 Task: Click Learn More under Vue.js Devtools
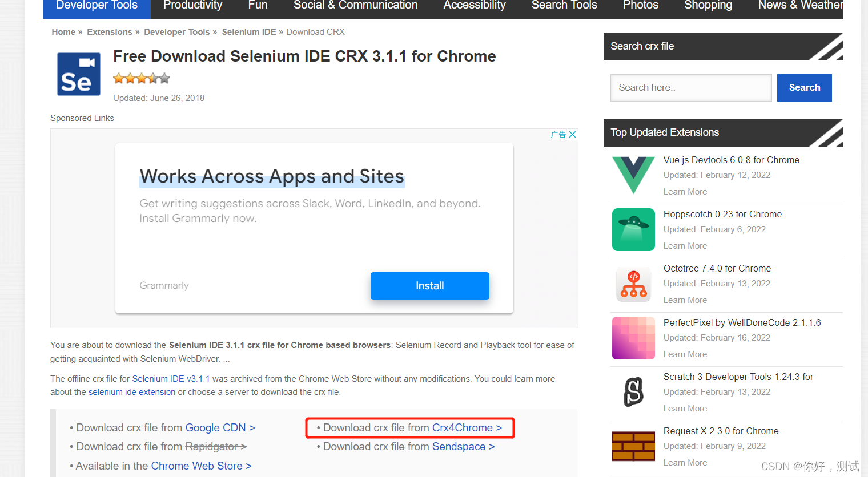(x=685, y=192)
